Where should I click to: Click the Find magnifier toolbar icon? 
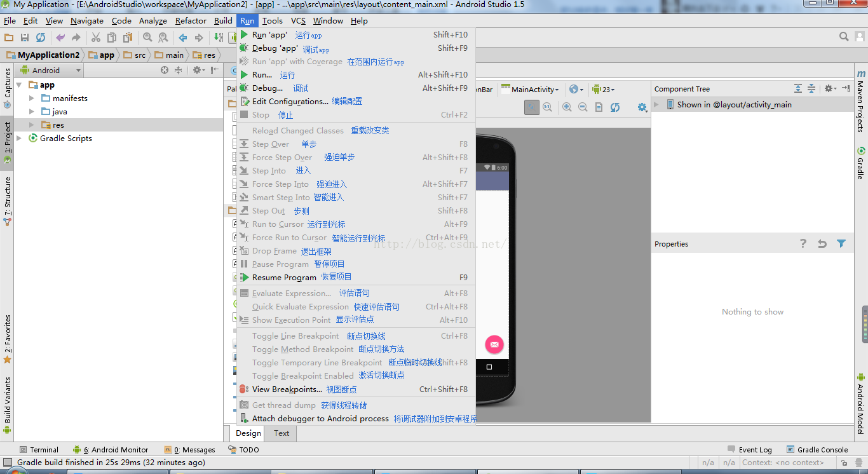[147, 37]
